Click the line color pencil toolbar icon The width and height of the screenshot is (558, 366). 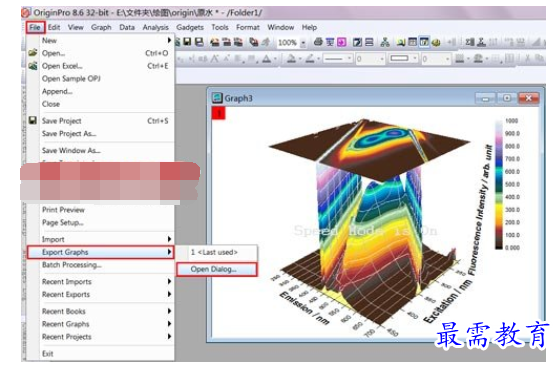click(x=310, y=59)
